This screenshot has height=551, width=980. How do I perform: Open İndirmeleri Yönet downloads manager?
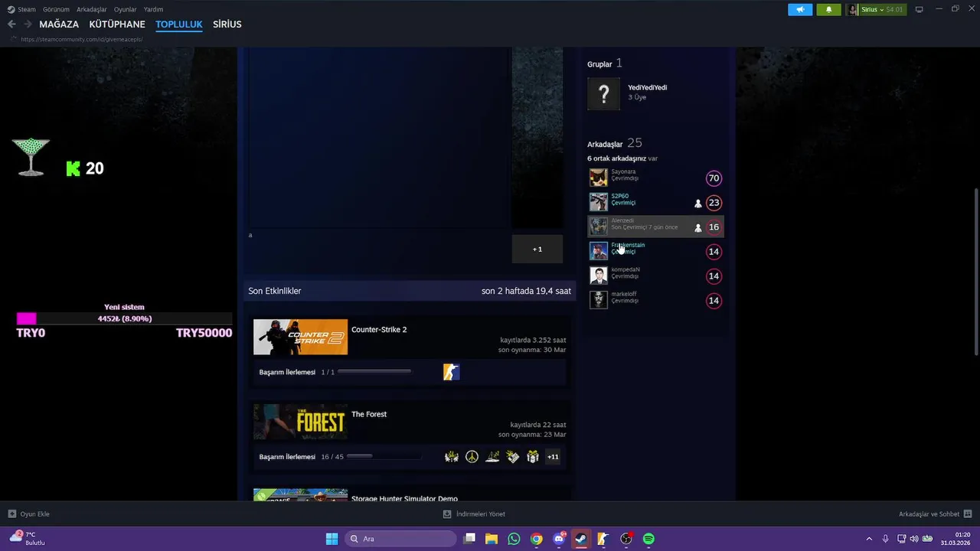click(474, 514)
